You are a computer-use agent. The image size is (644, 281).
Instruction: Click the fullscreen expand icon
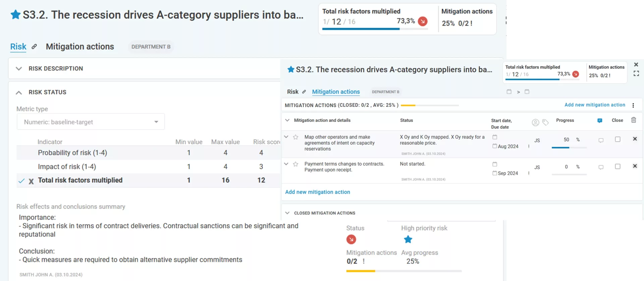click(636, 73)
